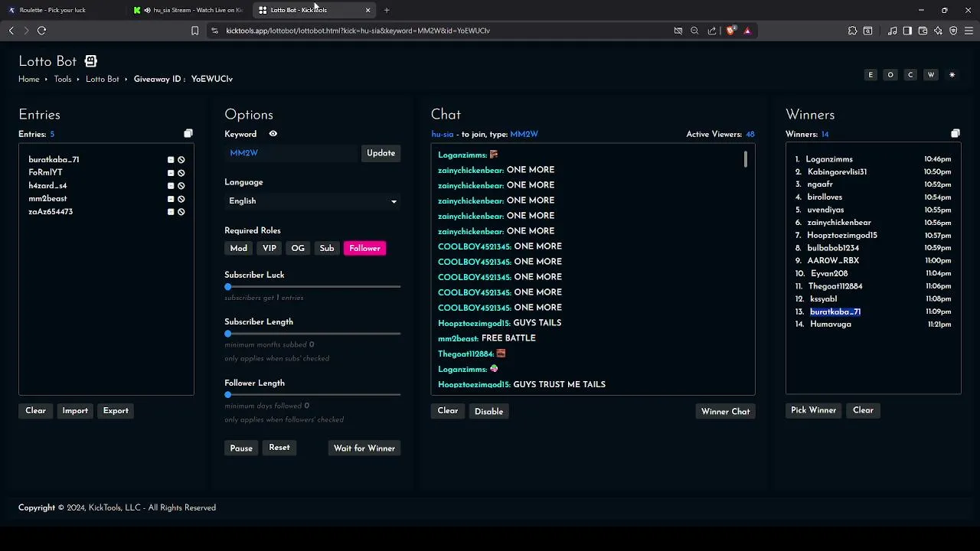Clear the Entries list
Viewport: 980px width, 551px height.
35,411
